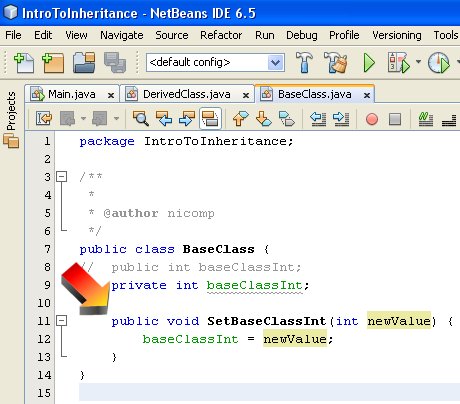The height and width of the screenshot is (404, 460).
Task: Close the Main.java tab
Action: [111, 95]
